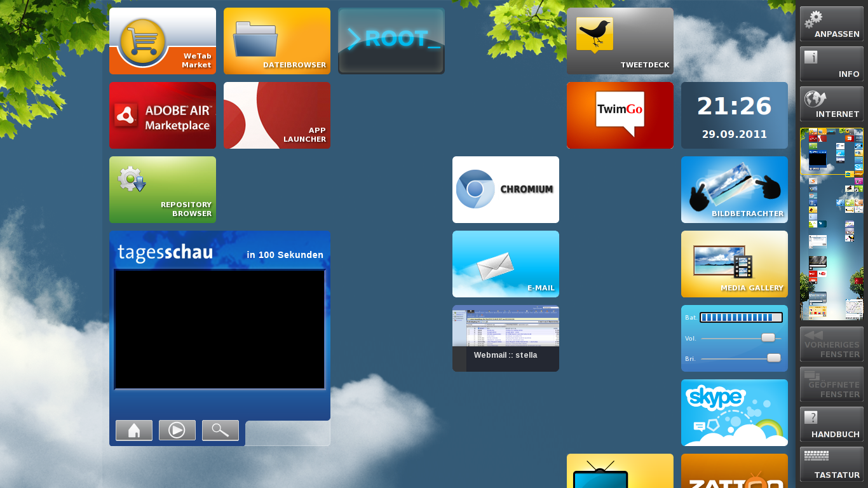Click the tagesschau home button
The height and width of the screenshot is (488, 868).
tap(134, 430)
